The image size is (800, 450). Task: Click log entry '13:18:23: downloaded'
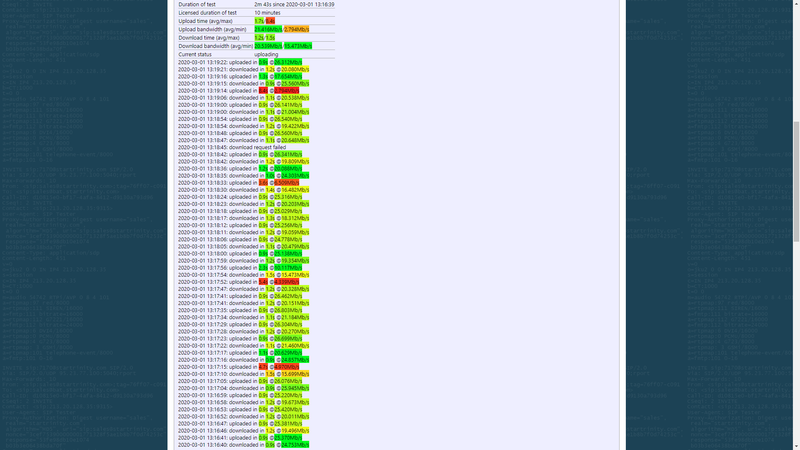pos(243,204)
